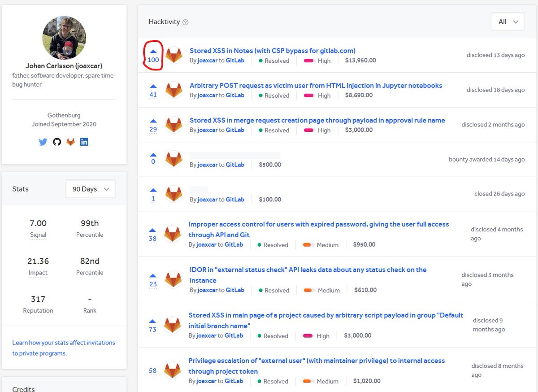The image size is (538, 392).
Task: Open IDOR external status check API report
Action: 308,275
